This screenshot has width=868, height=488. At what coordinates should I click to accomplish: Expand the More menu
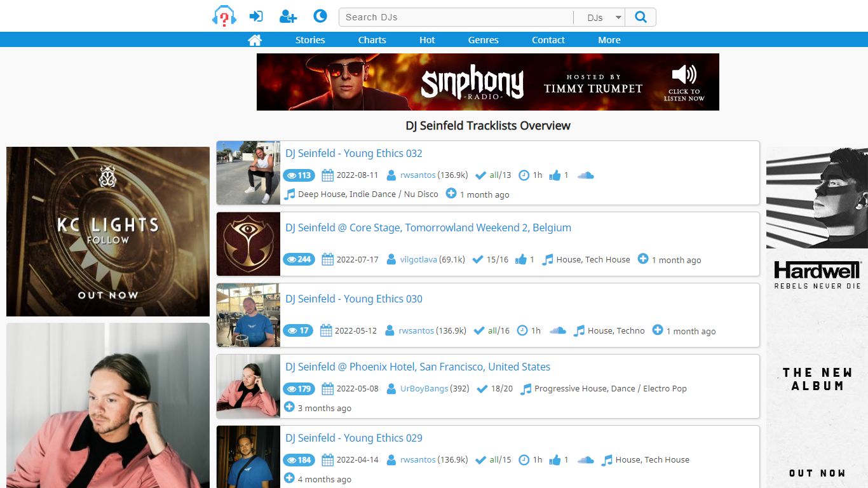[x=609, y=40]
